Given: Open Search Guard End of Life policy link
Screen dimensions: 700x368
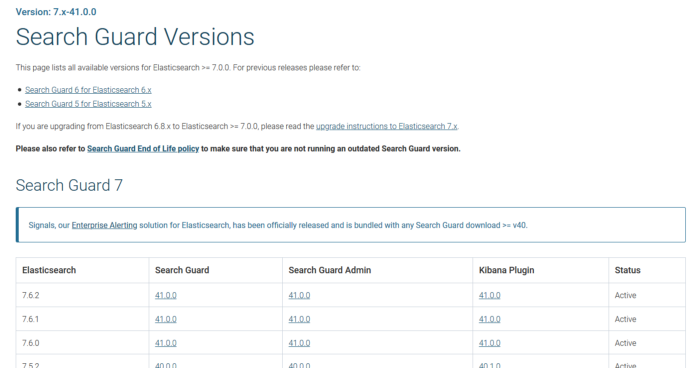Looking at the screenshot, I should coord(143,148).
